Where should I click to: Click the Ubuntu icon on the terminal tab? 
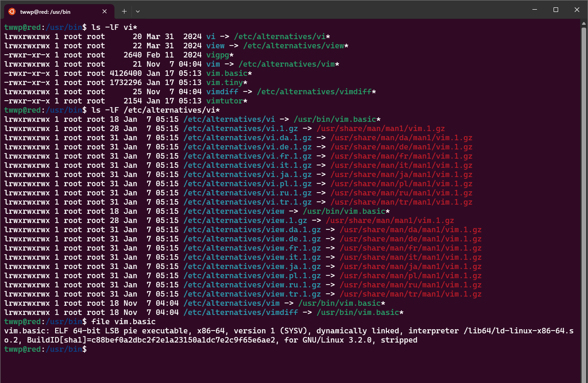pos(11,11)
